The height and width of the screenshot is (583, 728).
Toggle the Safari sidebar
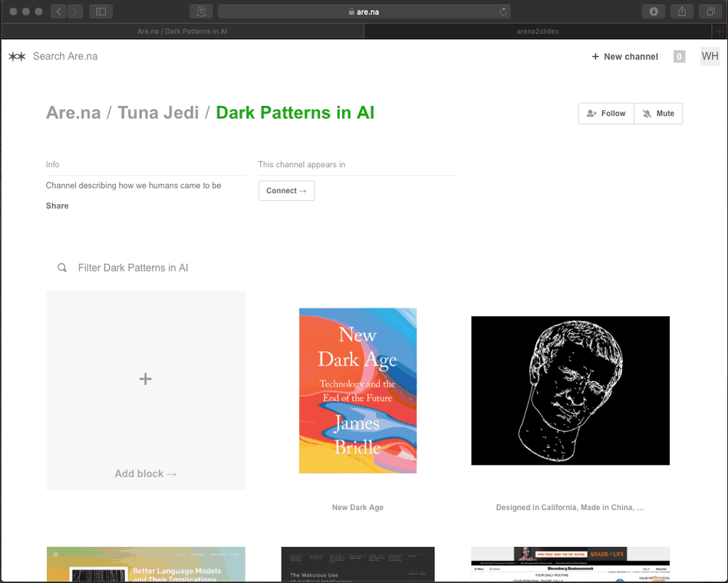pos(100,12)
